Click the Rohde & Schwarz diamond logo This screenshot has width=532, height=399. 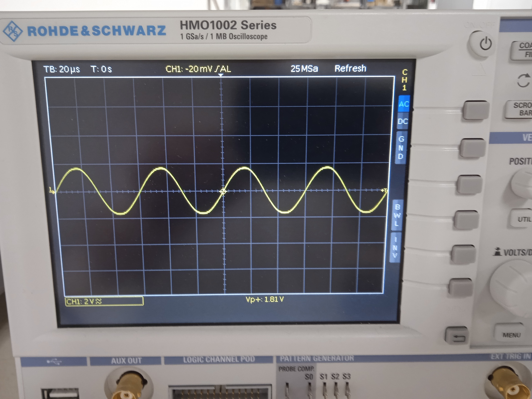pos(12,31)
